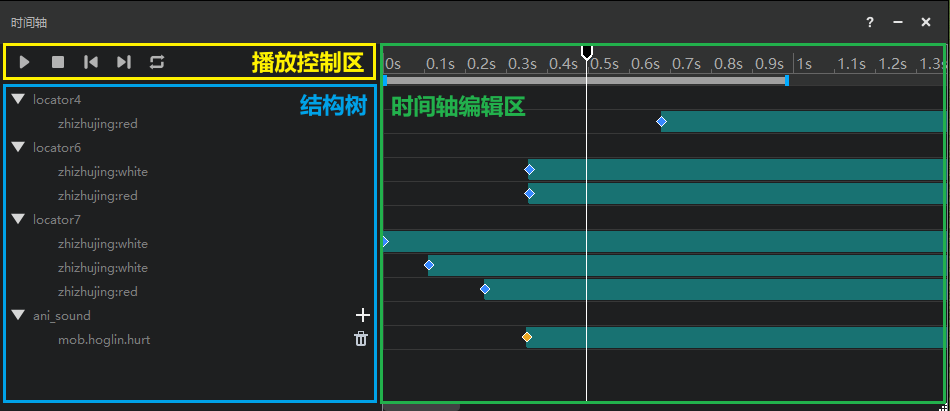Select the locator4 red track keyframe diamond

[x=661, y=122]
